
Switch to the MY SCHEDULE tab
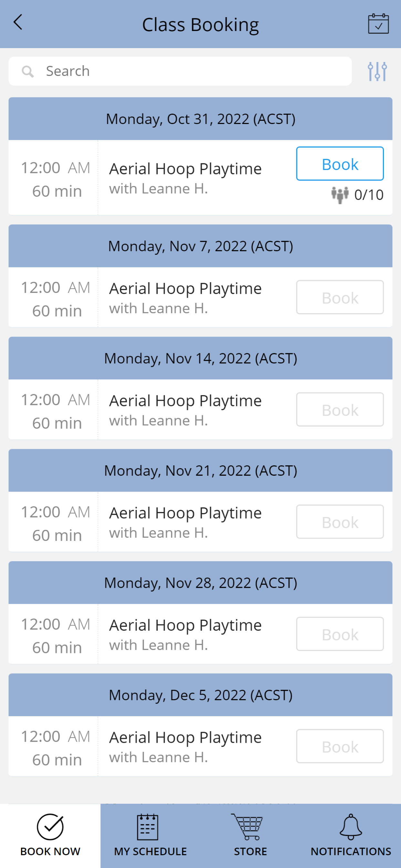(x=150, y=836)
